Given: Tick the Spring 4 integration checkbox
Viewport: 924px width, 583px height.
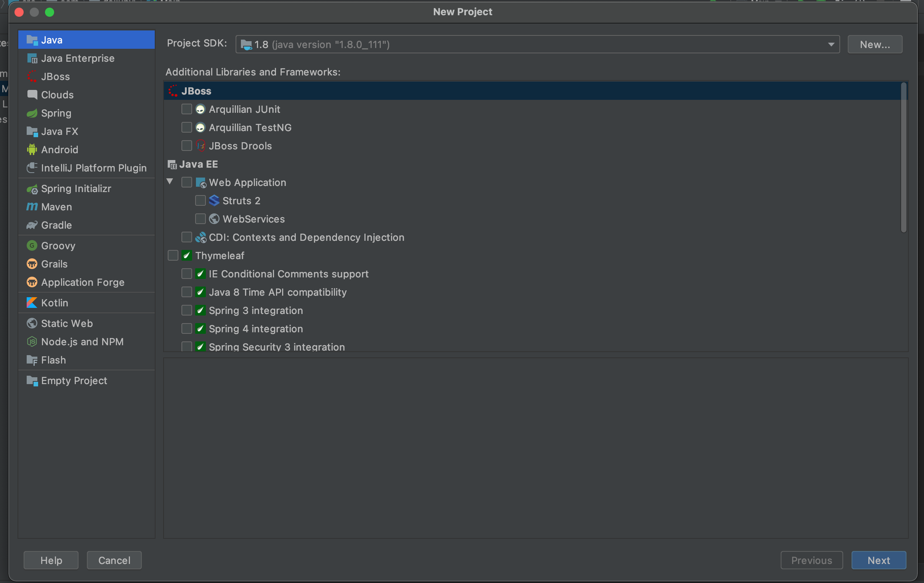Looking at the screenshot, I should [186, 329].
